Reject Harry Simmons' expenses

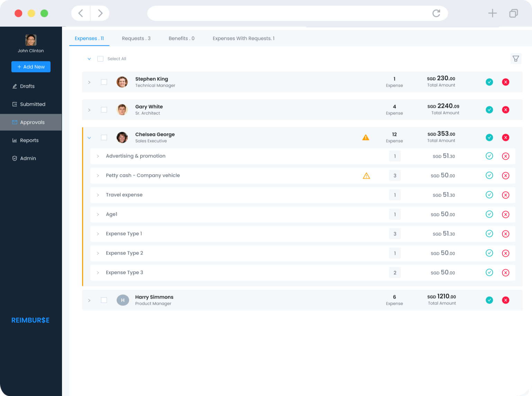(x=505, y=300)
